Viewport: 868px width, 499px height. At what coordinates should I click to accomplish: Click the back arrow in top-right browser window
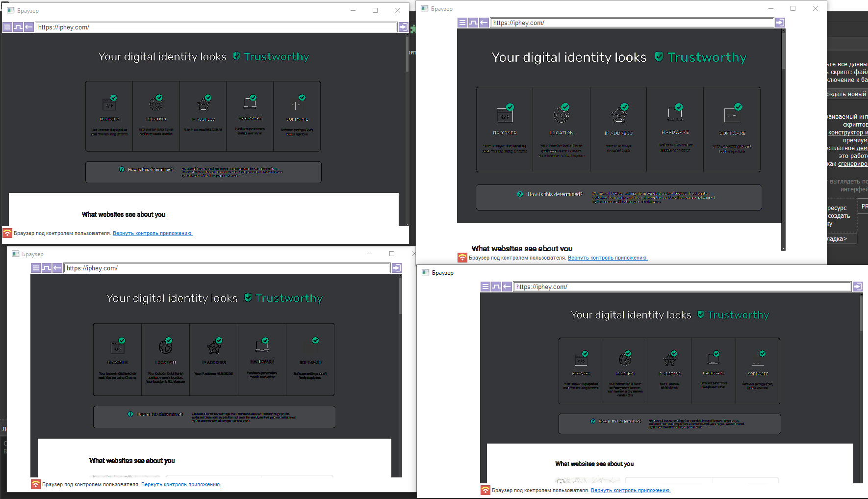[x=484, y=23]
